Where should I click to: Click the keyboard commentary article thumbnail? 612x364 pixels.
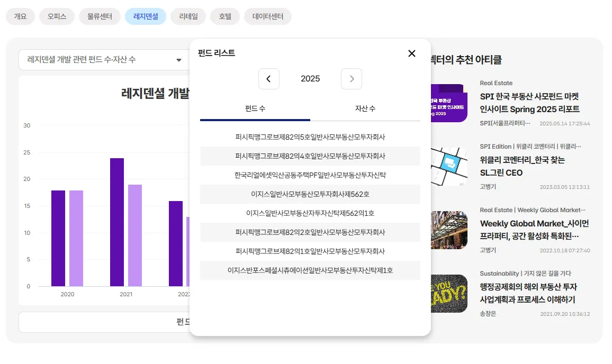coord(449,167)
